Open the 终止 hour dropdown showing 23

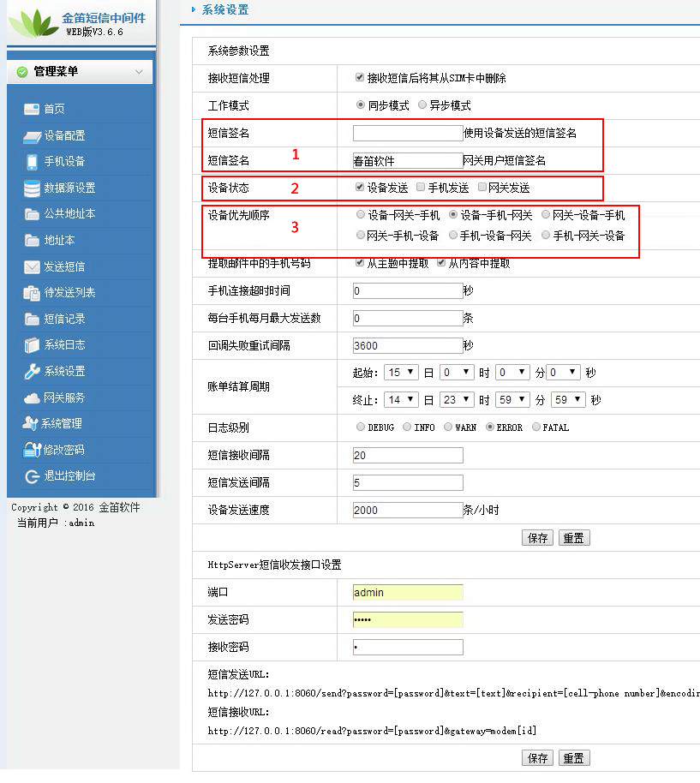pos(457,400)
